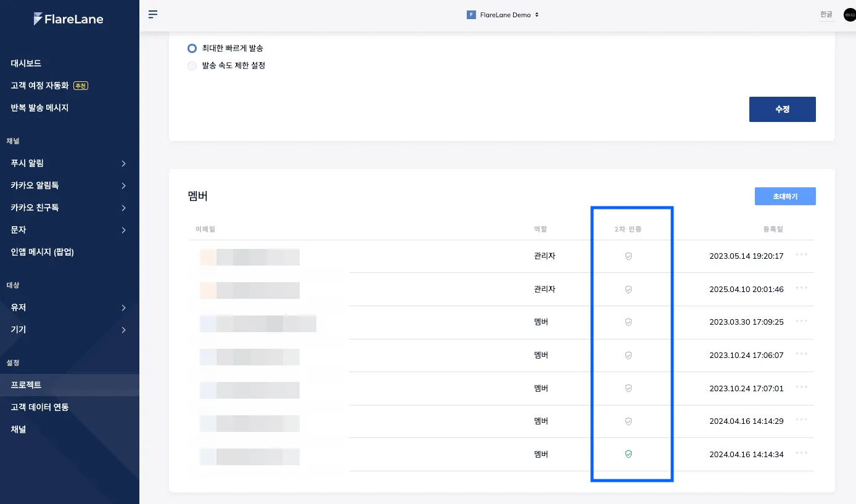Click the 추천 badge beside 고객 여정 자동화
Viewport: 856px width, 504px height.
[81, 86]
